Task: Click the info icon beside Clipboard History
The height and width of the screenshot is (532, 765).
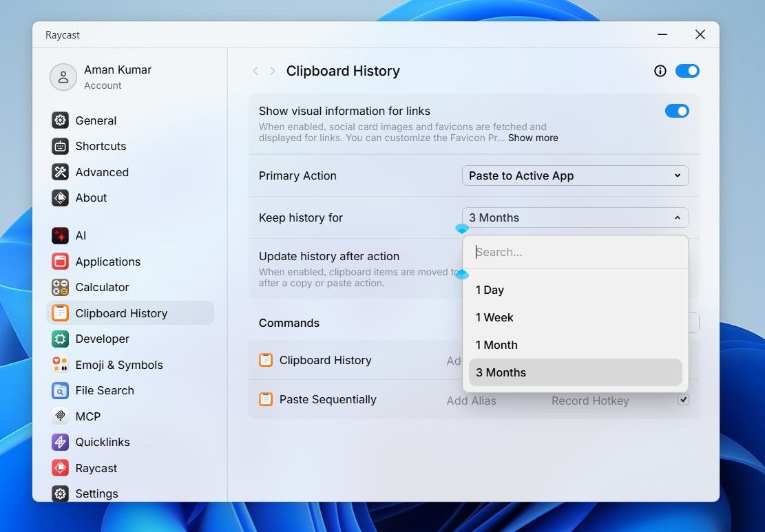Action: pos(660,71)
